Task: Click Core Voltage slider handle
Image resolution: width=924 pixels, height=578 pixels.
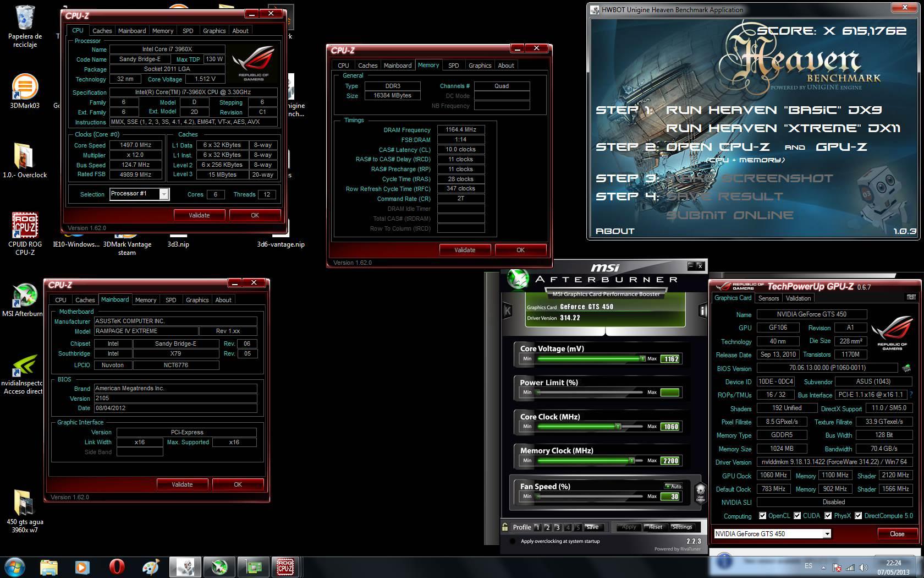Action: tap(642, 358)
